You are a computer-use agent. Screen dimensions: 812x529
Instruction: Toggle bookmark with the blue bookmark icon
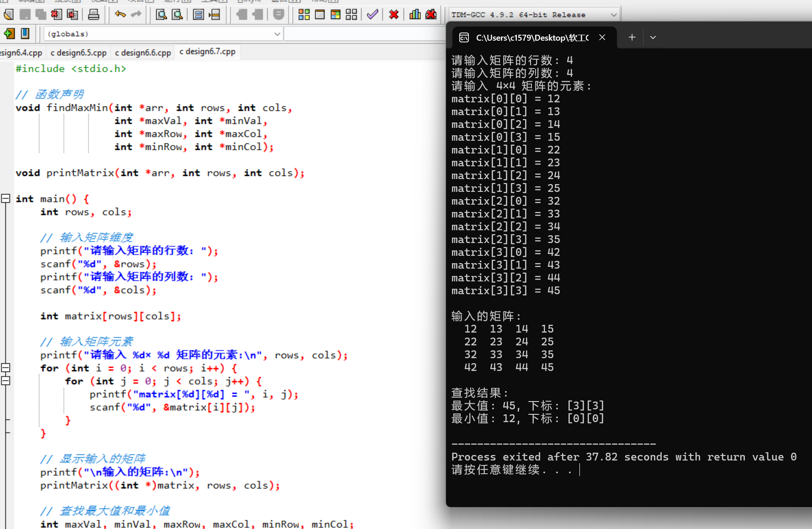(25, 33)
